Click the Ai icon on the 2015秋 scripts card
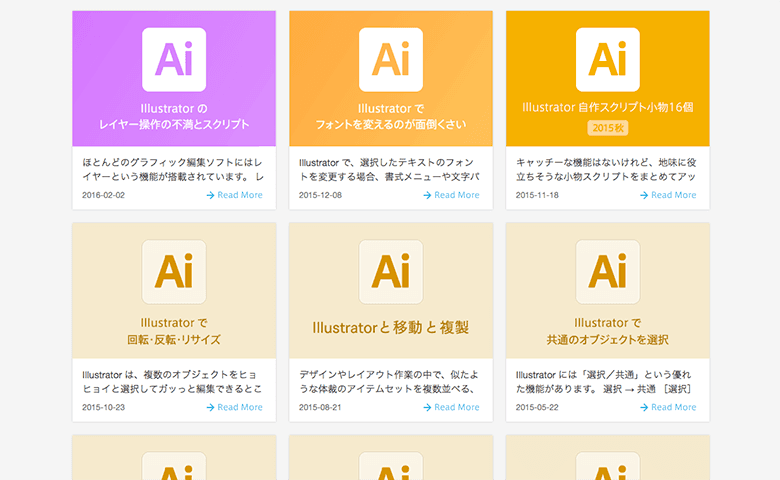 (x=608, y=60)
